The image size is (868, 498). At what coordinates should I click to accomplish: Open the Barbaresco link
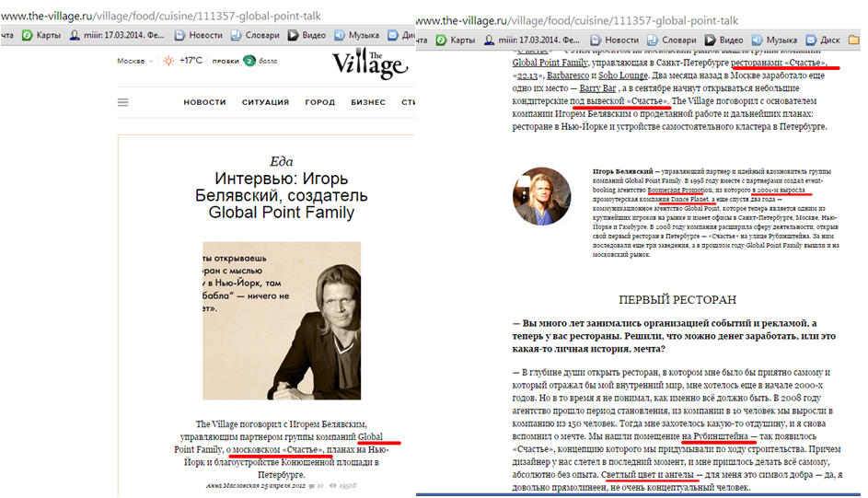[x=568, y=75]
